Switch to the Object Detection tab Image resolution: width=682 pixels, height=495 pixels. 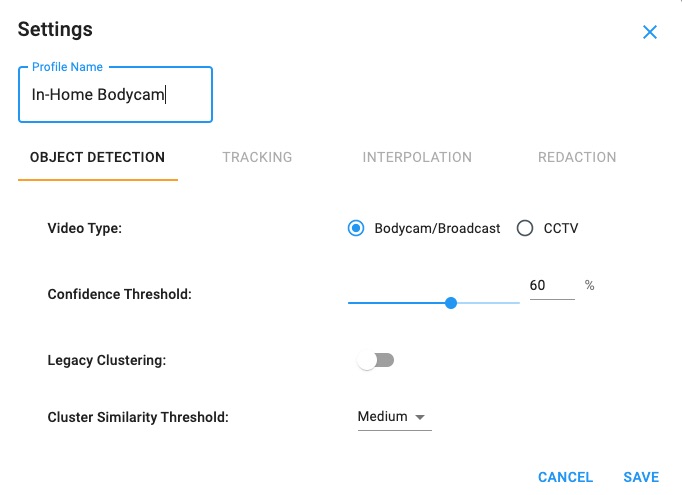pyautogui.click(x=97, y=157)
